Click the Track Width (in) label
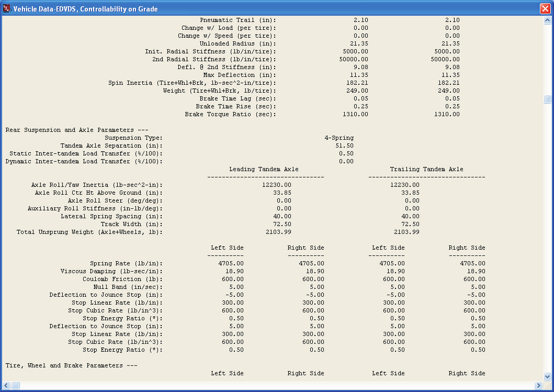Image resolution: width=554 pixels, height=392 pixels. click(x=131, y=224)
